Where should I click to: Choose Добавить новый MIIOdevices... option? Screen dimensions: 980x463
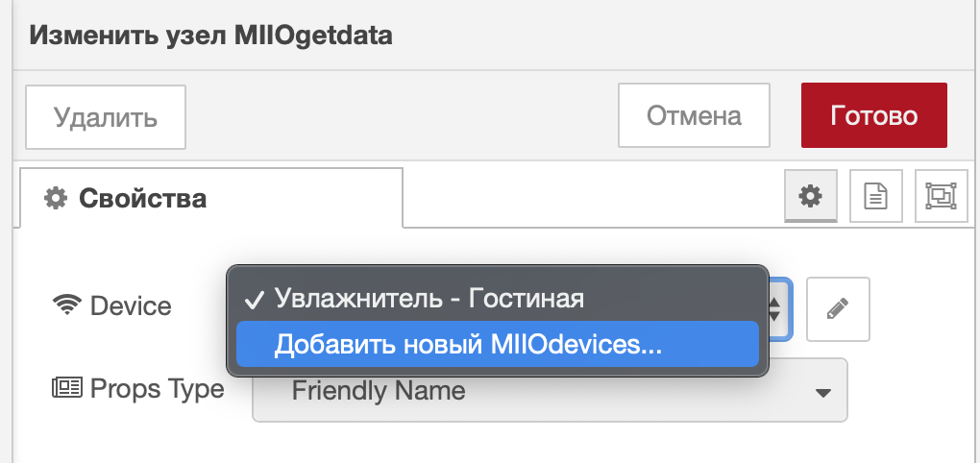(x=497, y=344)
